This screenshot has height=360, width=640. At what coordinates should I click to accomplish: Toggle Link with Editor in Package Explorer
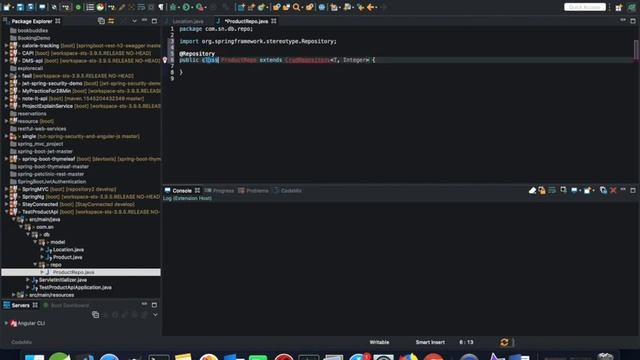pos(111,21)
